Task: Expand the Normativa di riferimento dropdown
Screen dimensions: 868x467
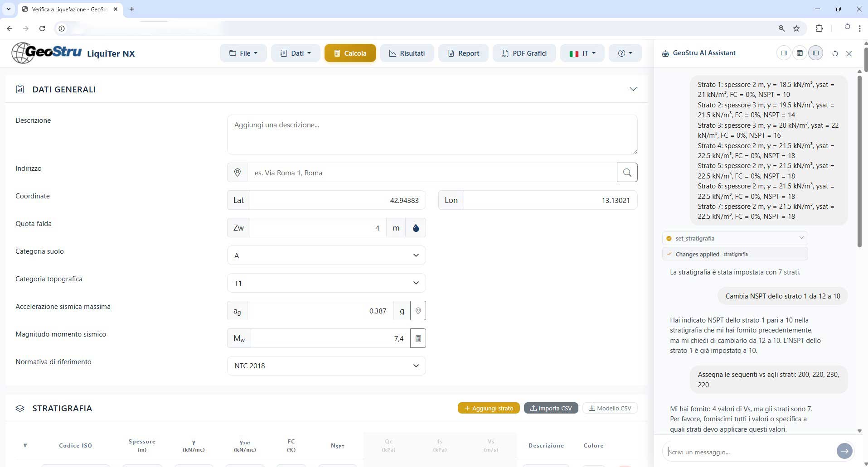Action: pos(326,366)
